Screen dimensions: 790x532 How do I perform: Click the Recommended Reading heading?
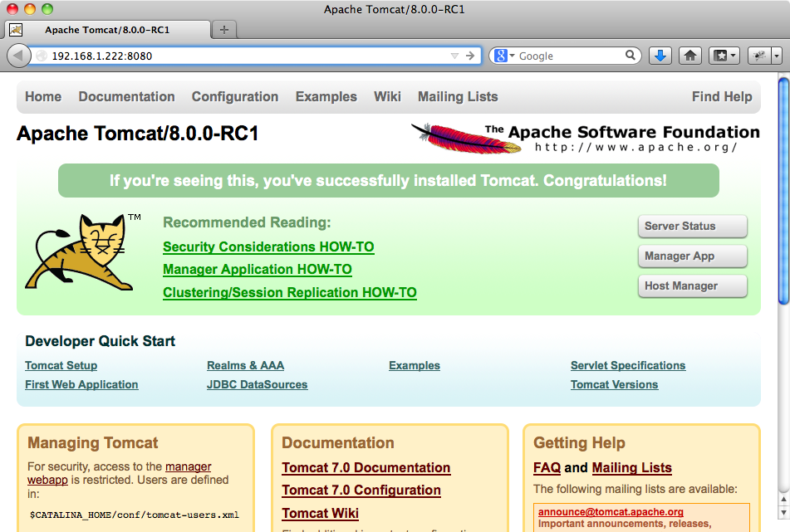(247, 222)
